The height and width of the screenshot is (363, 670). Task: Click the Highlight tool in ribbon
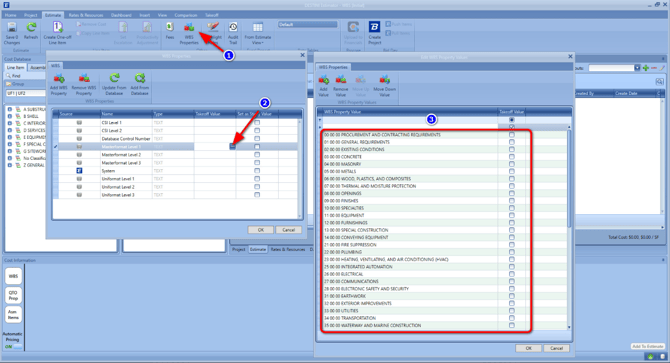(213, 28)
